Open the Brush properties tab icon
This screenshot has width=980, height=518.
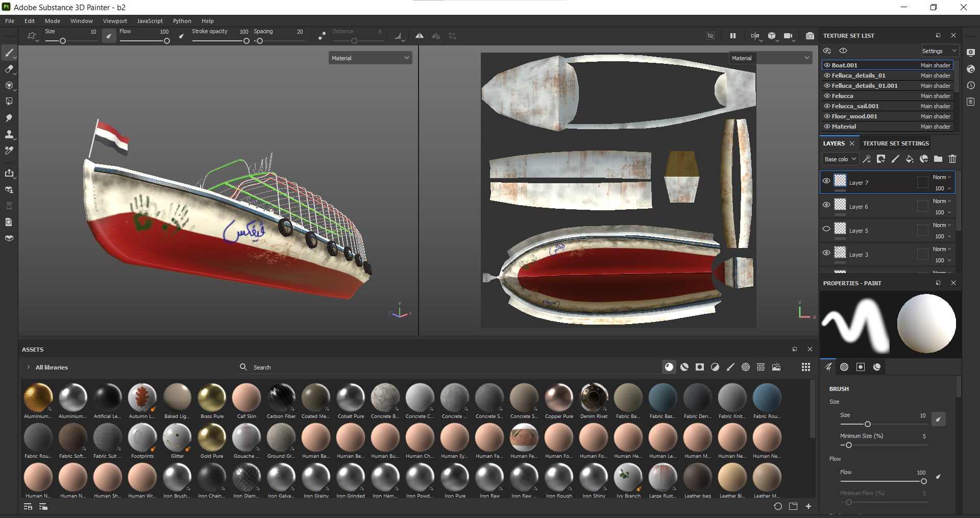point(828,367)
